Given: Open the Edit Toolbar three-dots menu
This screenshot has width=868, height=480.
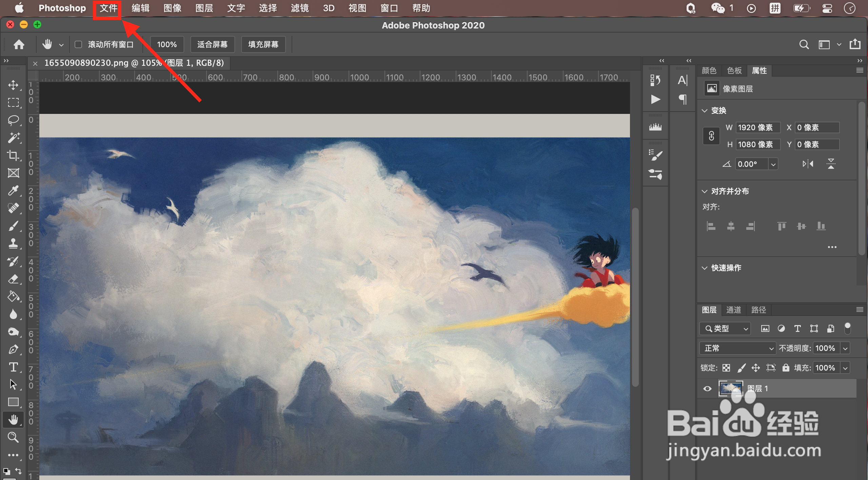Looking at the screenshot, I should tap(13, 455).
